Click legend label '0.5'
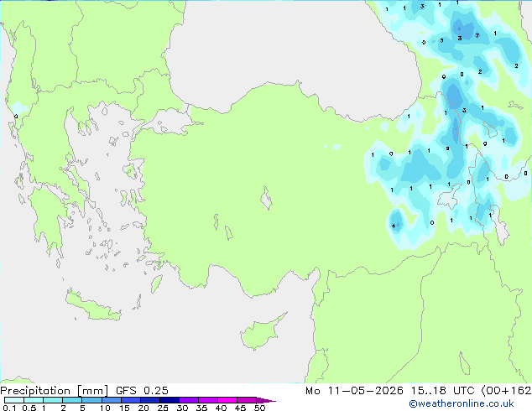Screen dimensions: 532x411 [x=29, y=408]
